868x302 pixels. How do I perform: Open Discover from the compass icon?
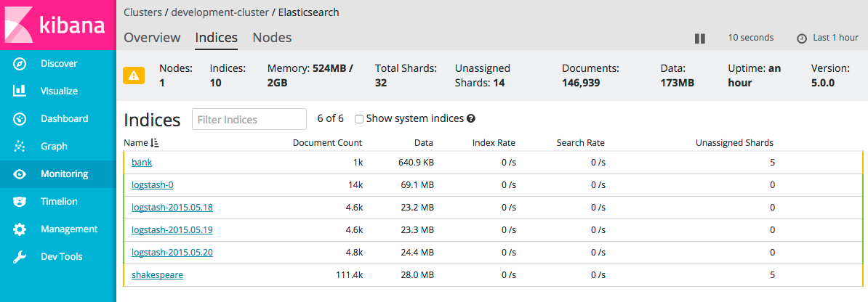pyautogui.click(x=20, y=64)
